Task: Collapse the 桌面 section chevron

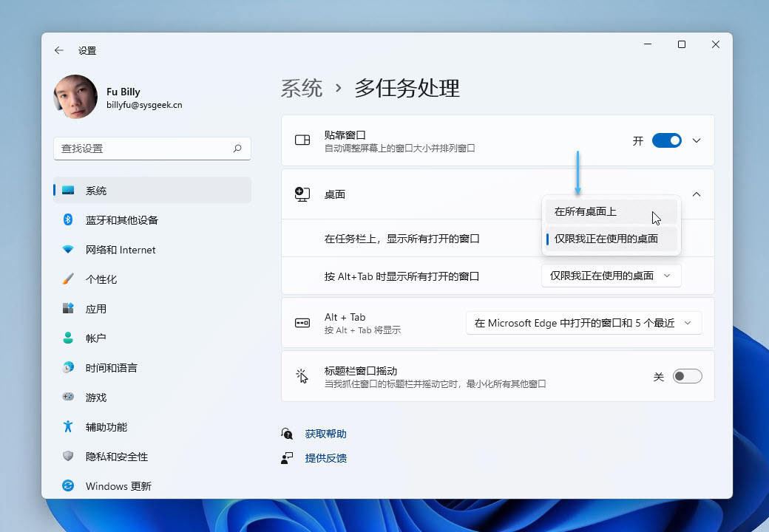Action: click(x=697, y=194)
